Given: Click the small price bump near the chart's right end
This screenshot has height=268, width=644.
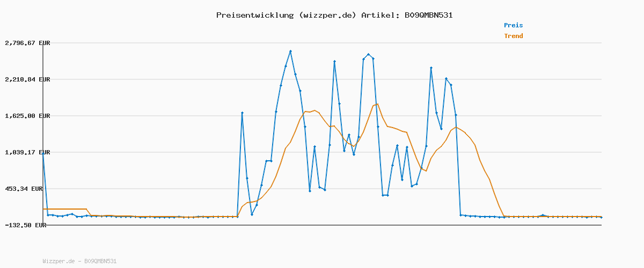Looking at the screenshot, I should (543, 215).
